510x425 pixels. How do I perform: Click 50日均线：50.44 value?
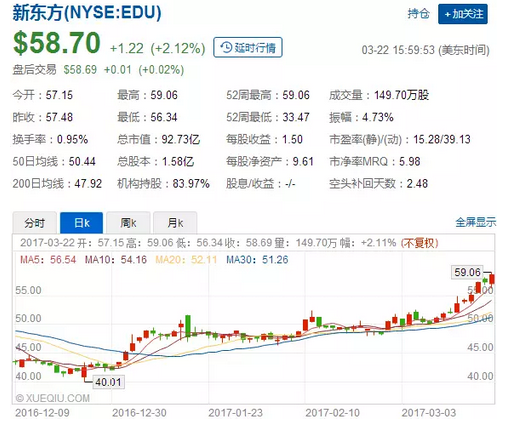54,161
